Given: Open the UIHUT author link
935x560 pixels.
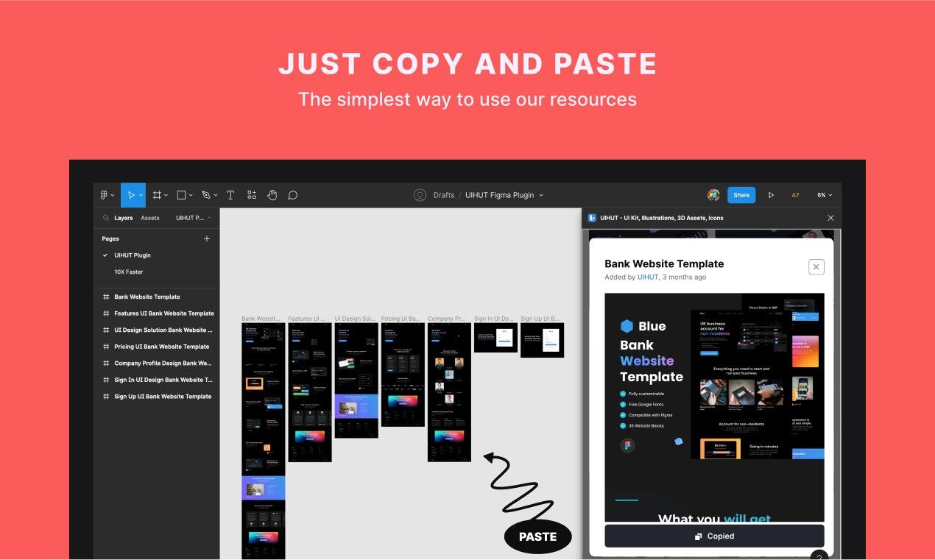Looking at the screenshot, I should pos(648,277).
